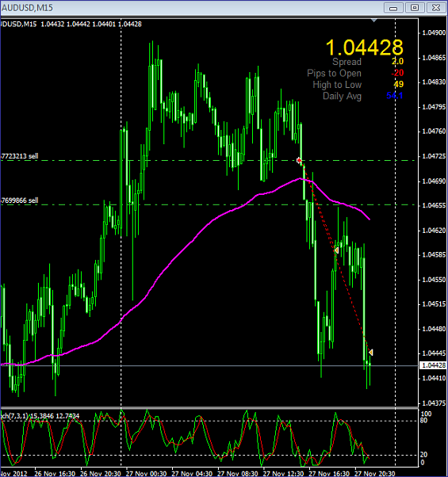The width and height of the screenshot is (448, 477).
Task: Click the 1.04375 price axis label
Action: pyautogui.click(x=434, y=403)
